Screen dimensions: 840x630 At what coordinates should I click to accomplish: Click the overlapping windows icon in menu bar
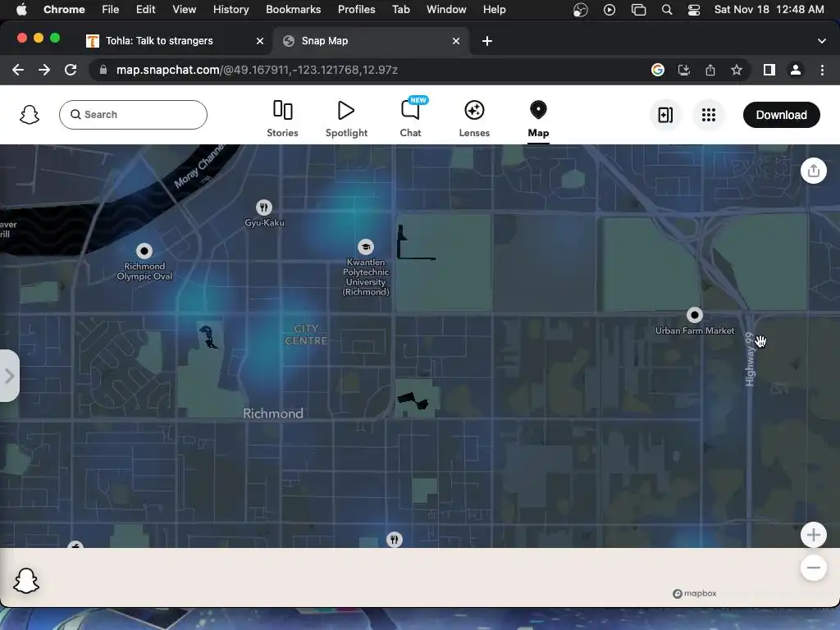pos(638,9)
